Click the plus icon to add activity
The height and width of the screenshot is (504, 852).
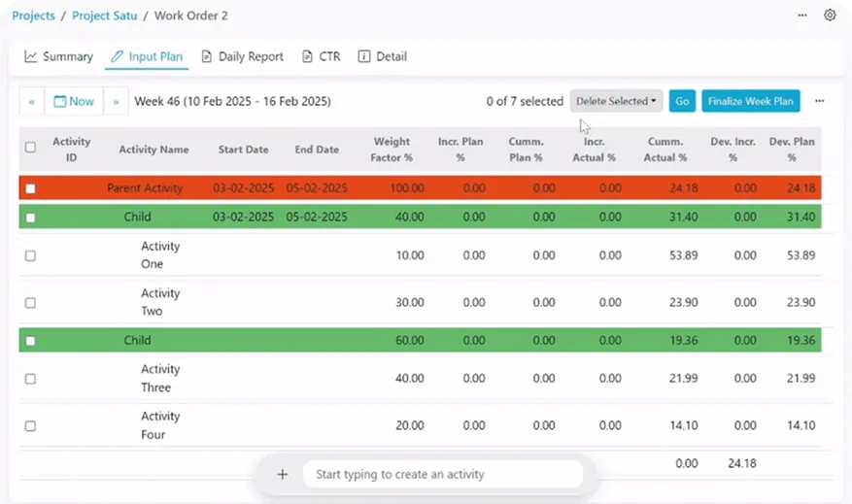tap(283, 475)
